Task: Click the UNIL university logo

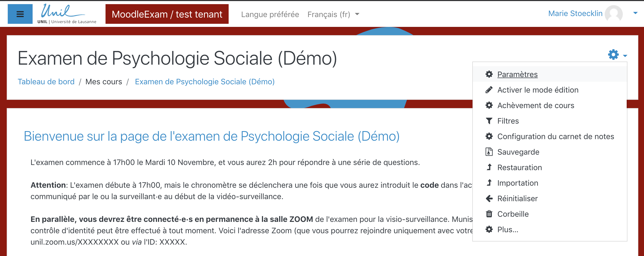Action: (66, 14)
